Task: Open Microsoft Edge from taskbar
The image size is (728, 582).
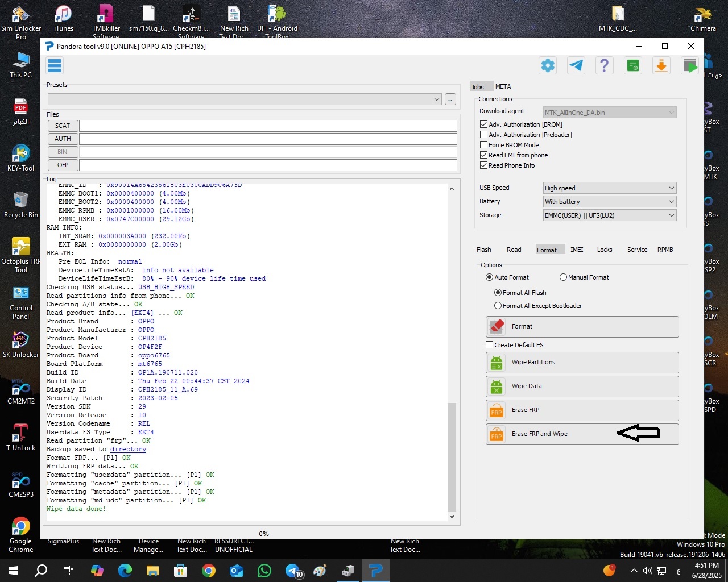Action: click(125, 571)
